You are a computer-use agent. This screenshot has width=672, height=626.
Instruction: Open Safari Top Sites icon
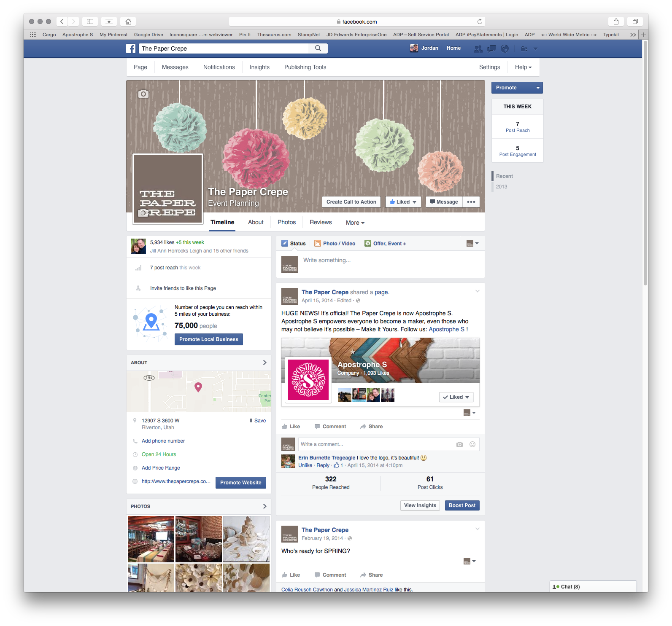coord(109,21)
